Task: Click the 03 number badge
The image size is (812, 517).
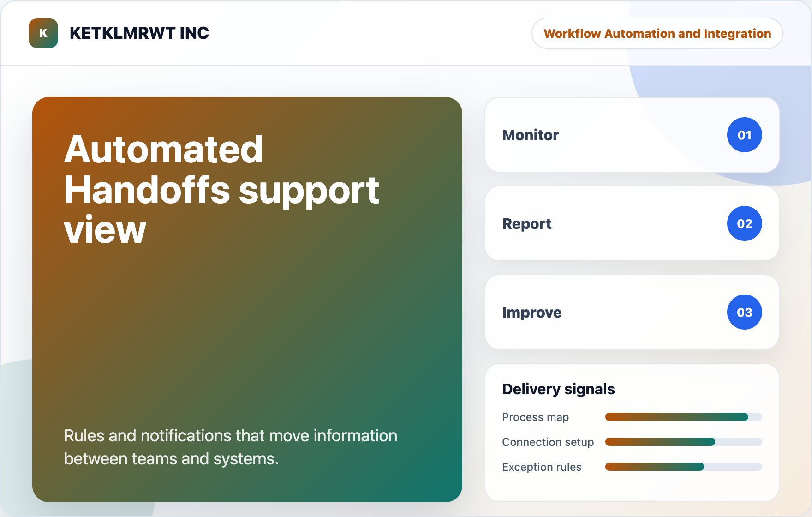Action: [x=745, y=312]
